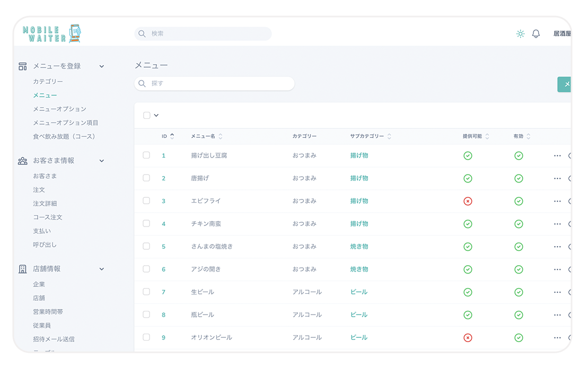Go to 注文詳細 in the sidebar
Screen dimensions: 588x366
pyautogui.click(x=45, y=203)
